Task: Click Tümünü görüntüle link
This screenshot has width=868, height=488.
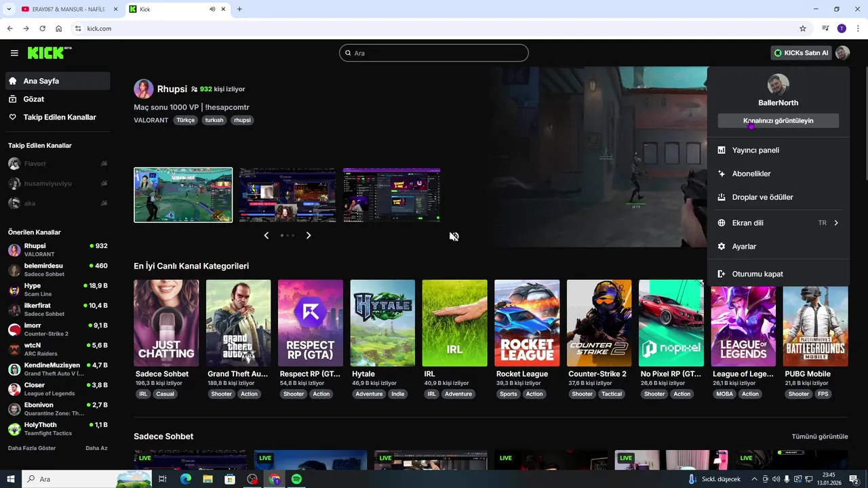Action: pos(820,436)
